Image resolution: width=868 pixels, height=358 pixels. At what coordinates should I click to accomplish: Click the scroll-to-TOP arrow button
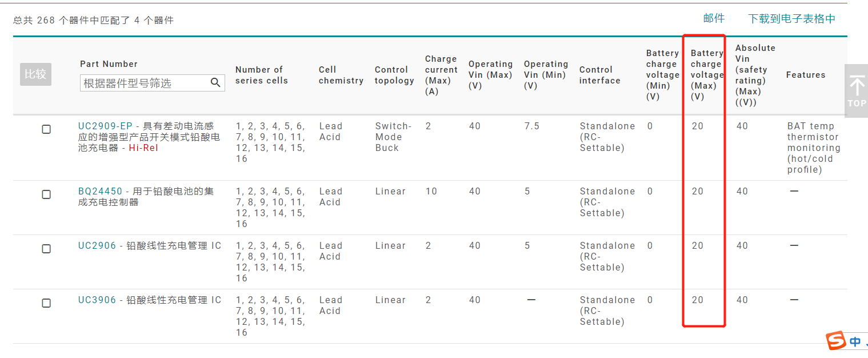point(857,90)
